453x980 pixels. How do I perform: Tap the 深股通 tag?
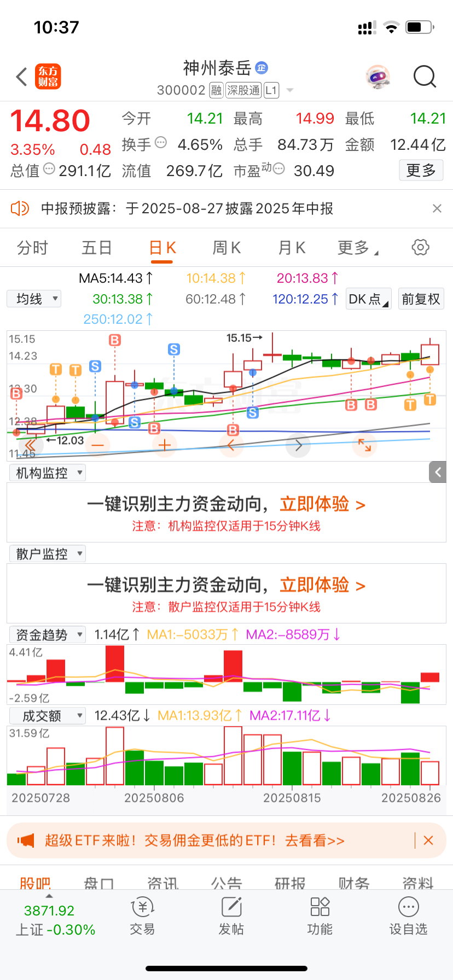(x=243, y=90)
